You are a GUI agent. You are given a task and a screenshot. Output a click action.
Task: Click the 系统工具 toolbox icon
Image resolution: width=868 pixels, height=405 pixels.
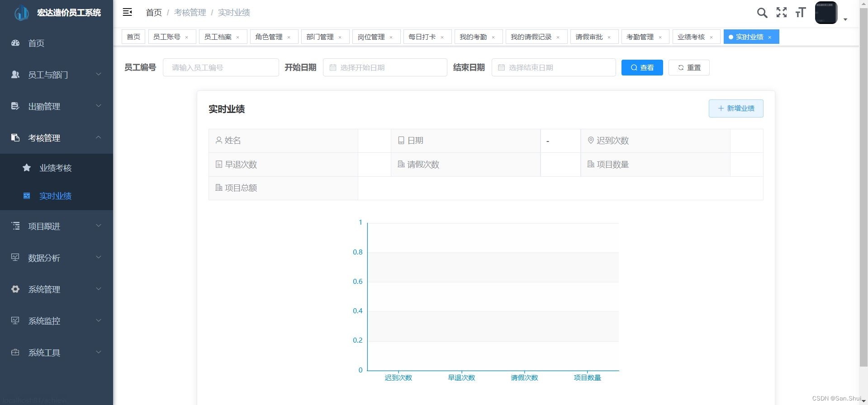[15, 353]
